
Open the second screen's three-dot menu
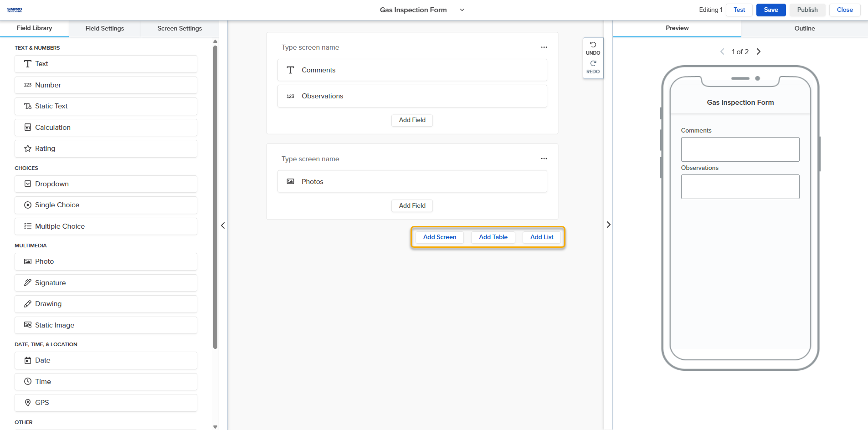point(544,159)
